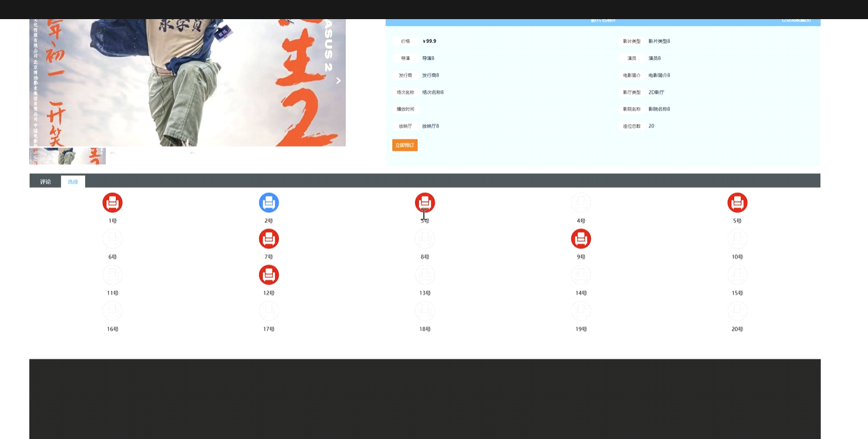The height and width of the screenshot is (439, 868).
Task: Click the 座位总数 label
Action: tap(632, 126)
